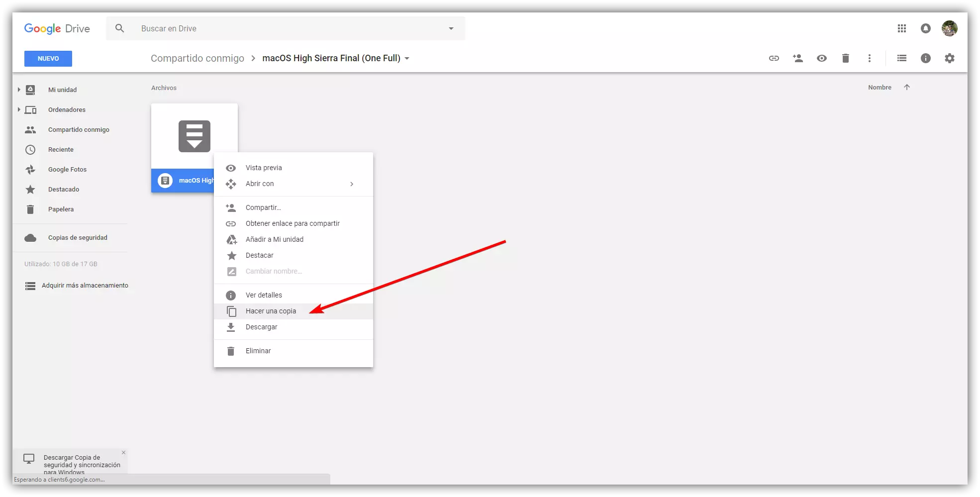The image size is (980, 497).
Task: Click the search magnifier icon
Action: 119,28
